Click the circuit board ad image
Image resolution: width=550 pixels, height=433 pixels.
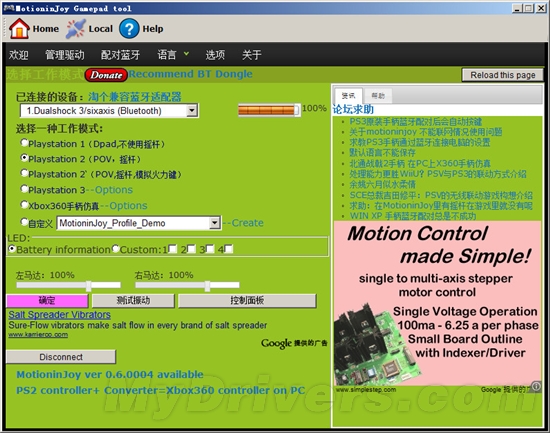(x=376, y=345)
